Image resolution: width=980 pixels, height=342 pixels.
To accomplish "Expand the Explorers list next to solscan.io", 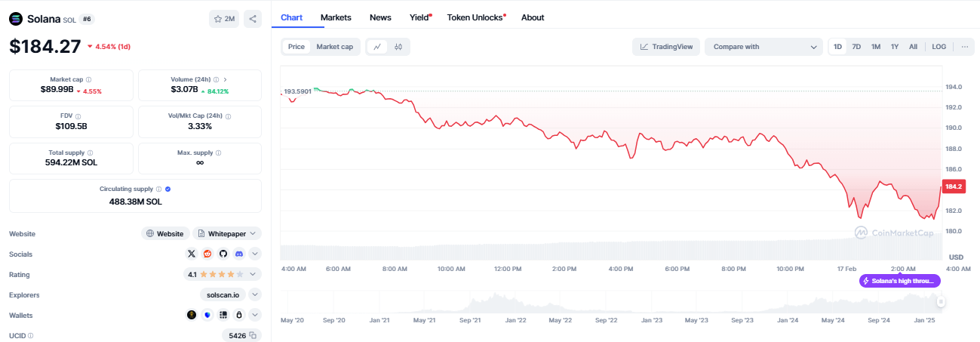I will click(255, 294).
